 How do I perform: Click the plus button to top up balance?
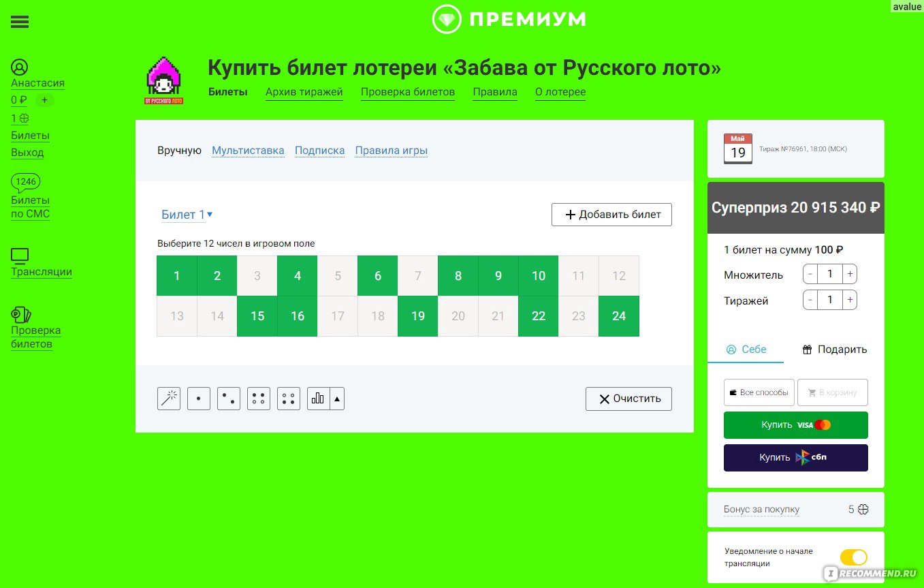(44, 100)
